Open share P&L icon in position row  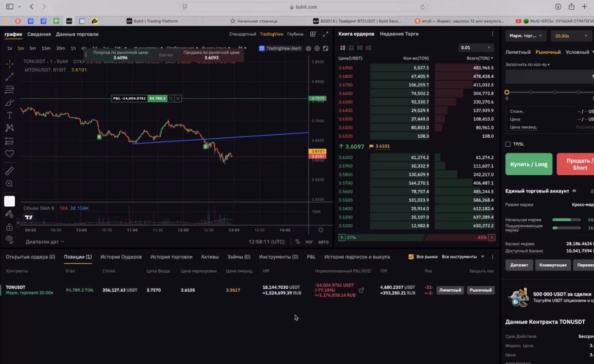[362, 290]
